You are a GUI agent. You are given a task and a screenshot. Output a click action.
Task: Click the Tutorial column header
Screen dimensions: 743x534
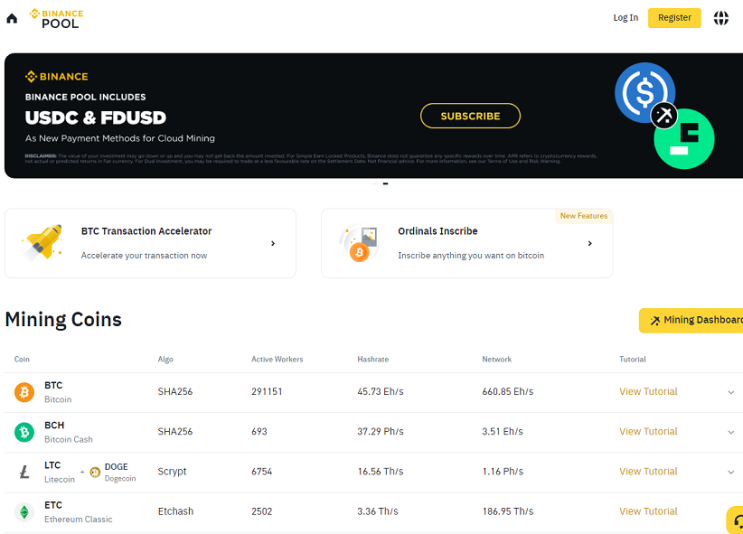pyautogui.click(x=633, y=359)
